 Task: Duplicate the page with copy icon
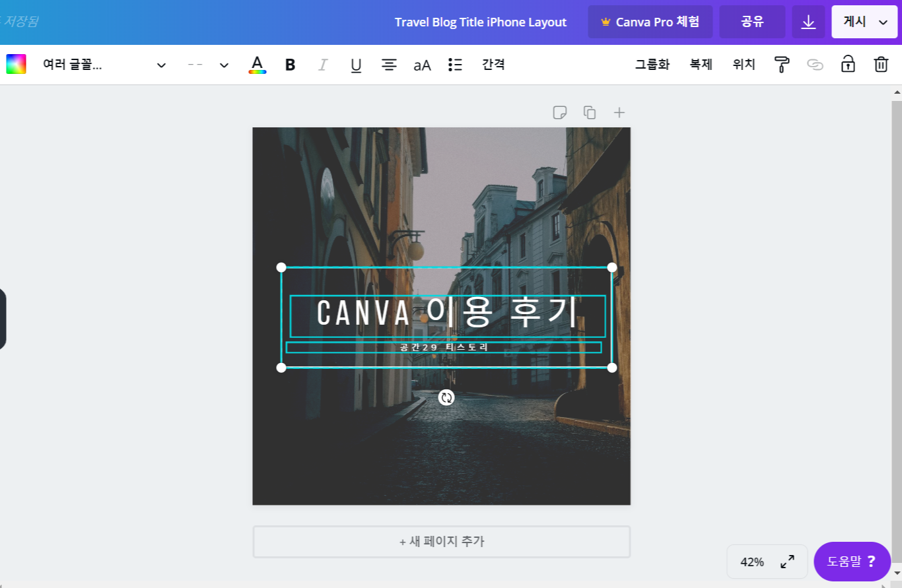pyautogui.click(x=590, y=112)
